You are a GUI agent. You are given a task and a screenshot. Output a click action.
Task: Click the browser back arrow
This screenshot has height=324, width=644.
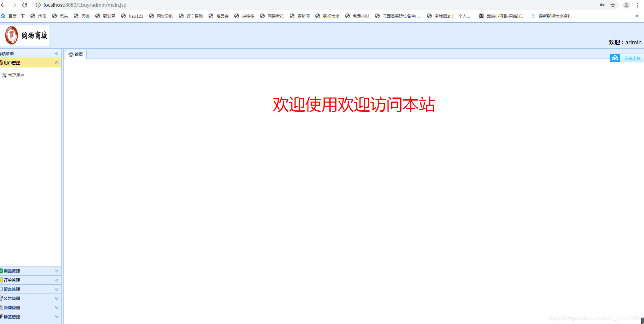(3, 5)
